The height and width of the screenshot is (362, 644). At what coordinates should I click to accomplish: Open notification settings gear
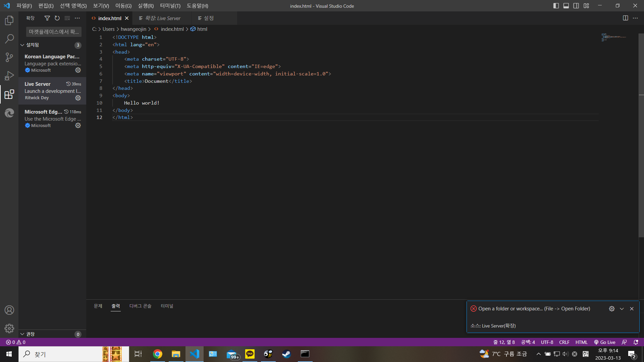[x=612, y=309]
